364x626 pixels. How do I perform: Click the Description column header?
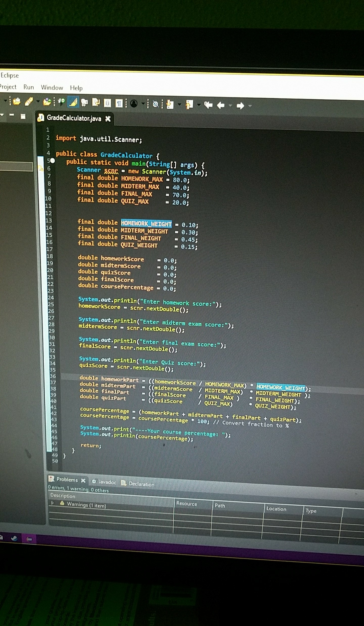(63, 496)
